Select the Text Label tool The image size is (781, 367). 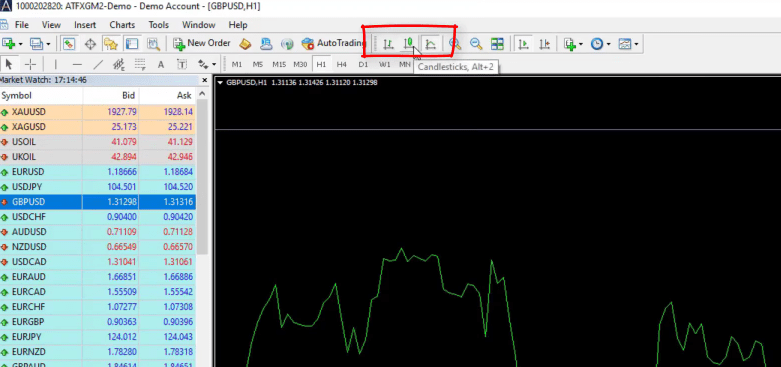click(x=182, y=64)
